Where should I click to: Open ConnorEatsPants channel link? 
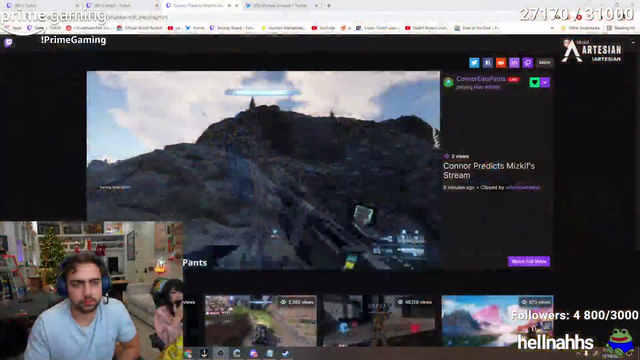[480, 79]
